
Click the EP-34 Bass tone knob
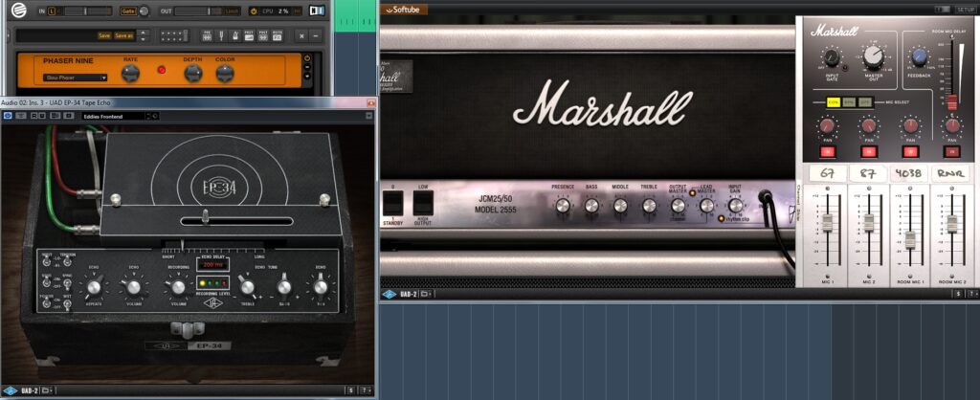tap(284, 286)
